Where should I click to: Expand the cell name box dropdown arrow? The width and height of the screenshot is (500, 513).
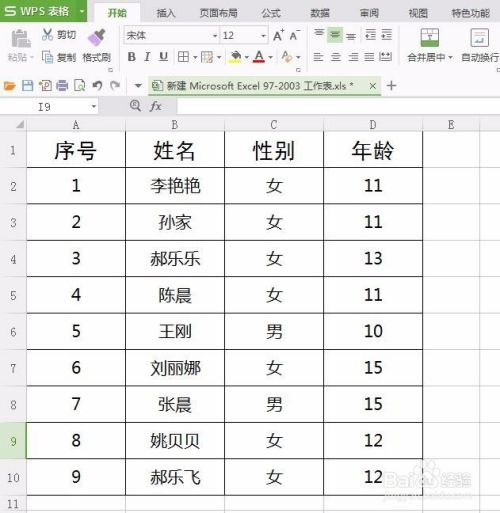(x=94, y=106)
